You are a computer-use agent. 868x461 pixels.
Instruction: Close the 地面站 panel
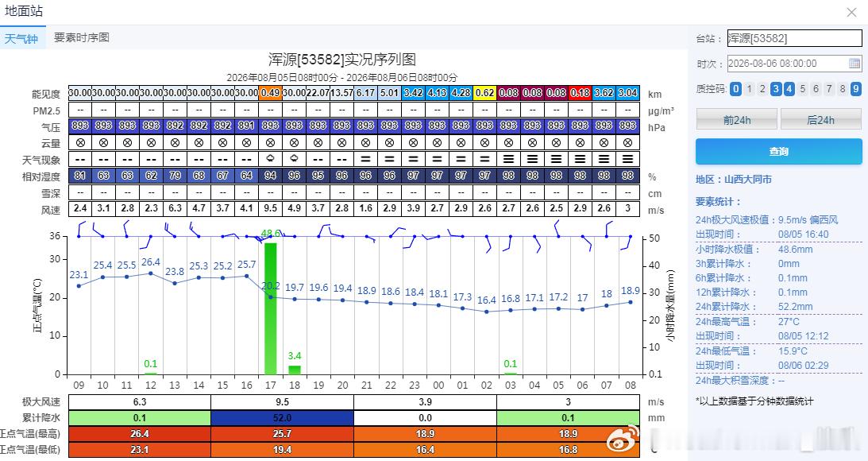[x=851, y=12]
